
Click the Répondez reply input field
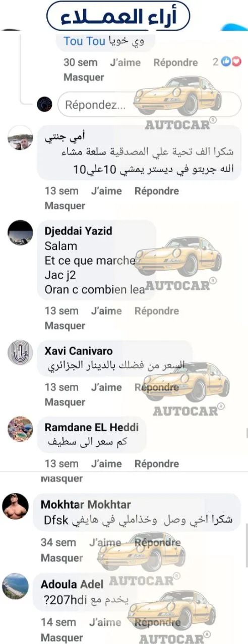tap(149, 105)
